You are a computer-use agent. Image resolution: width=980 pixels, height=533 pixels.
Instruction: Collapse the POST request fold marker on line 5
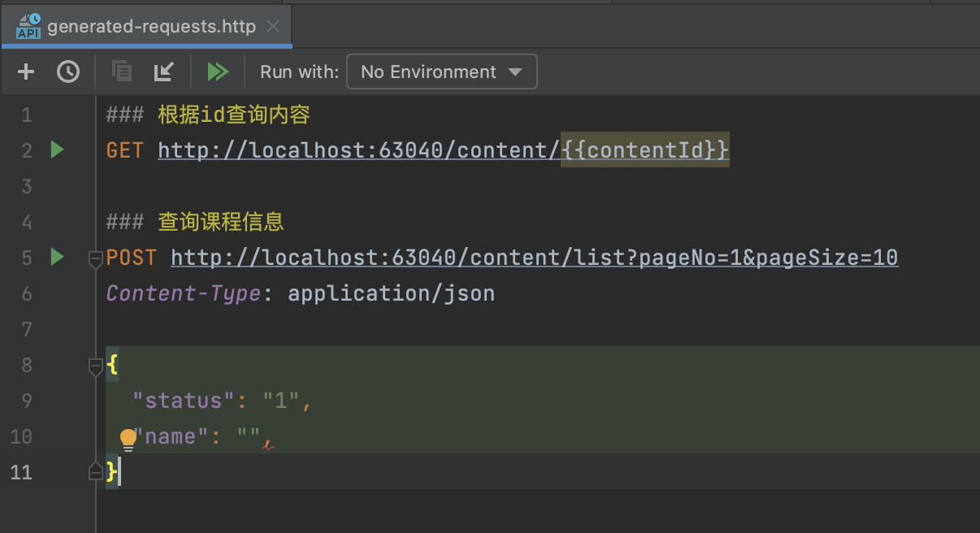(95, 258)
